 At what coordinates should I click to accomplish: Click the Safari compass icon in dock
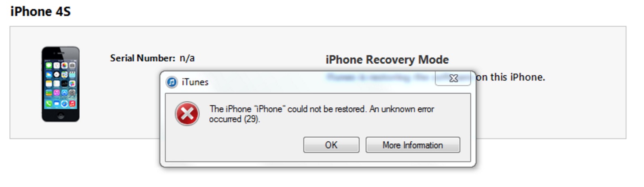click(64, 104)
